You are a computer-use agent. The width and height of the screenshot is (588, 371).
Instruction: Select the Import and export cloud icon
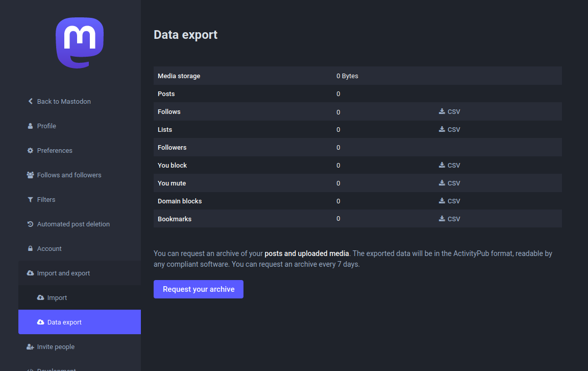click(30, 273)
